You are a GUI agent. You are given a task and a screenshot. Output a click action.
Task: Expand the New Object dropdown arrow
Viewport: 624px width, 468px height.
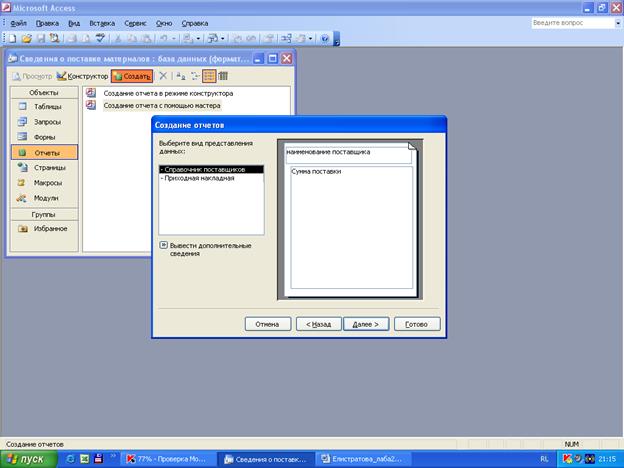[x=310, y=39]
